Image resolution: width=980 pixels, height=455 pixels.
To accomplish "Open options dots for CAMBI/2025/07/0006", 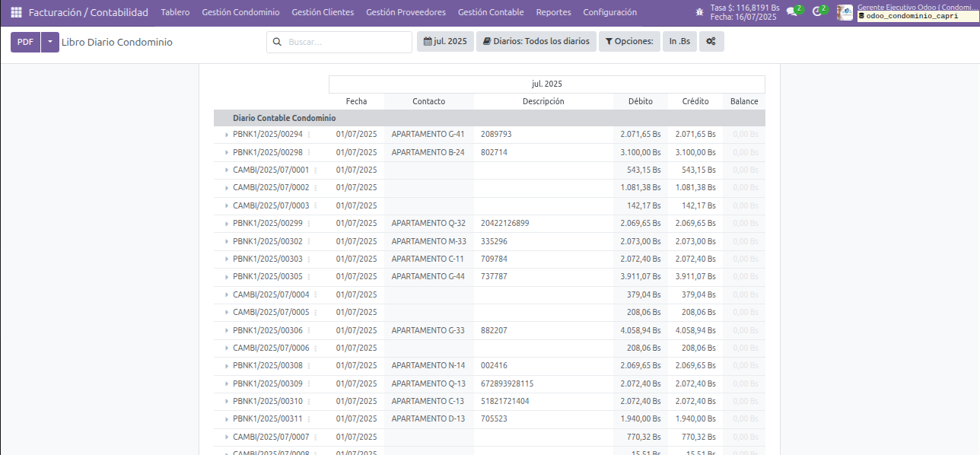I will (x=315, y=348).
